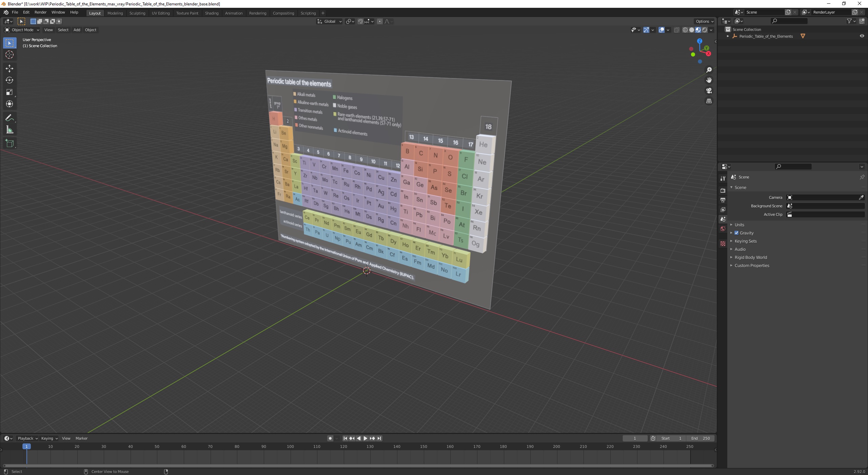Image resolution: width=868 pixels, height=475 pixels.
Task: Expand the Periodic_Table_of_the_Elements tree item
Action: pos(728,36)
